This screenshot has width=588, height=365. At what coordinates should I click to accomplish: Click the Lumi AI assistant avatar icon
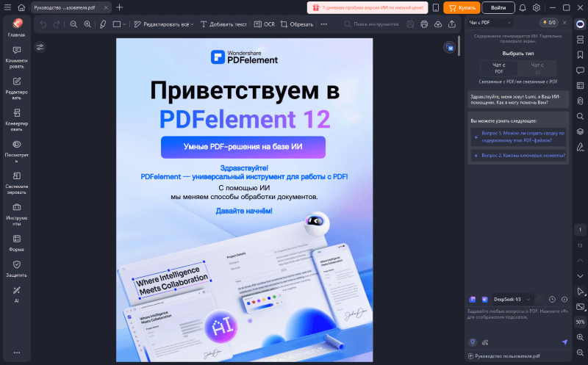580,24
